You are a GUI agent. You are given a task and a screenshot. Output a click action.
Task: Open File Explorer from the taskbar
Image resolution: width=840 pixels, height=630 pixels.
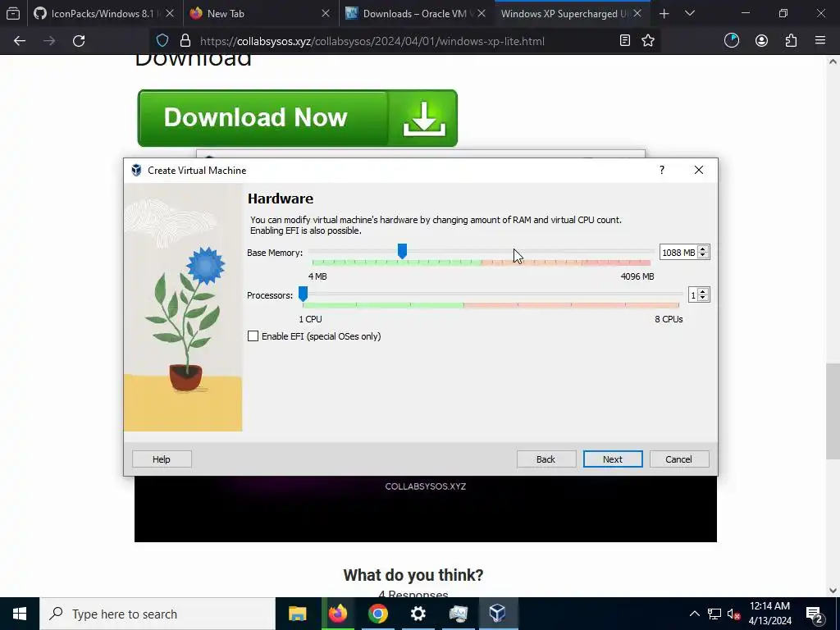point(297,614)
